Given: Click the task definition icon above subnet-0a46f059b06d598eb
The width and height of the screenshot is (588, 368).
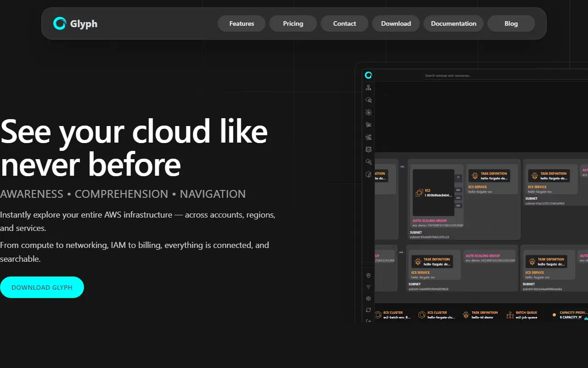Looking at the screenshot, I should 418,261.
